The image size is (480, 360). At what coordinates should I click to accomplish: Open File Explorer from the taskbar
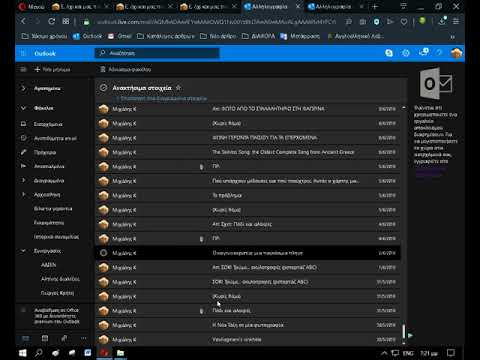120,353
